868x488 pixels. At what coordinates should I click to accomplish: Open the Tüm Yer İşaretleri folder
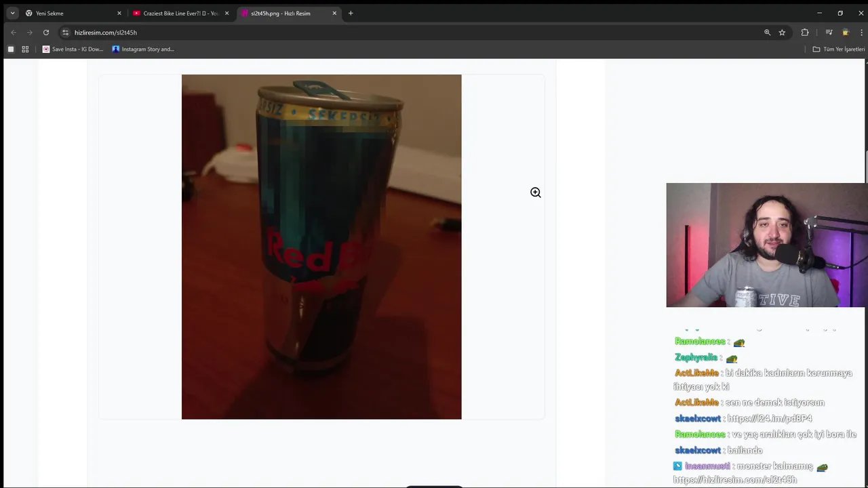pyautogui.click(x=839, y=49)
